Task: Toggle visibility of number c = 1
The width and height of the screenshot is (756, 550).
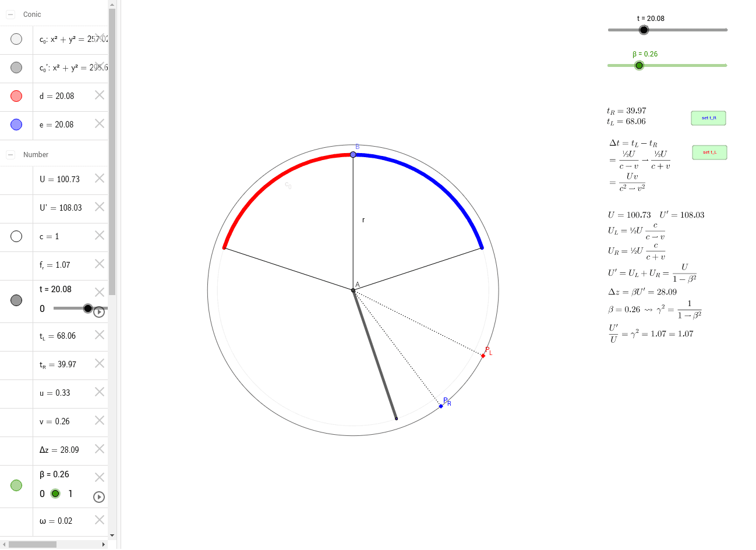Action: pos(16,236)
